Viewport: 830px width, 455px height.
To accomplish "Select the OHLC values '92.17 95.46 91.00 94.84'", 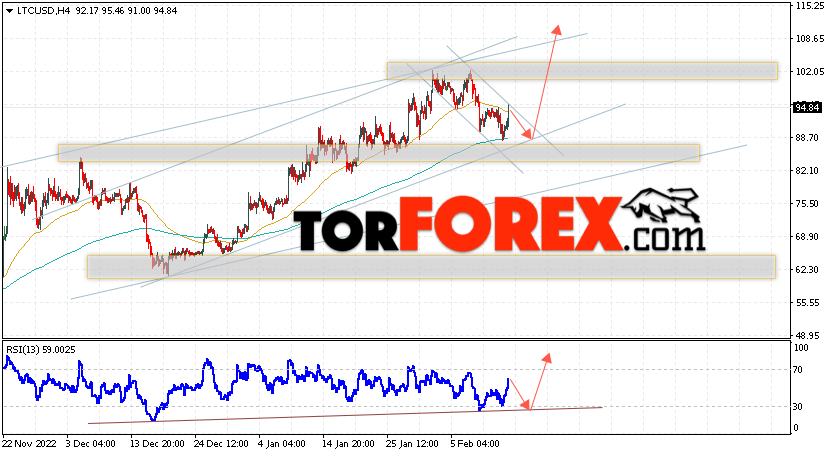I will (127, 11).
